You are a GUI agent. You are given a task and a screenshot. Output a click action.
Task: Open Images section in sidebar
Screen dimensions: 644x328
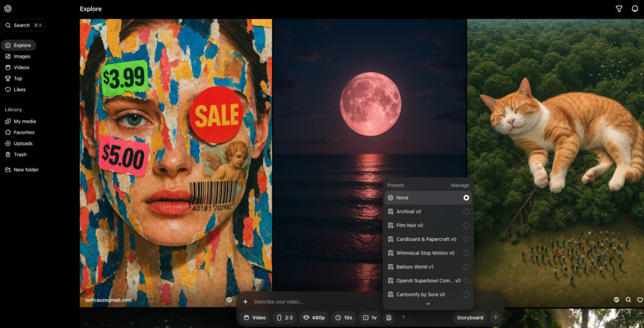tap(18, 57)
